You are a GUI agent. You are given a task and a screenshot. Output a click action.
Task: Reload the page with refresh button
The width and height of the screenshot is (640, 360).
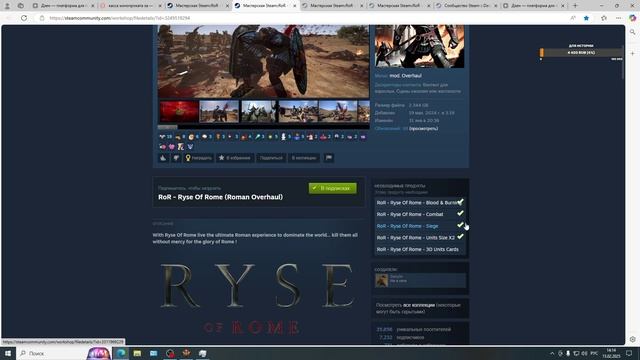click(x=24, y=18)
